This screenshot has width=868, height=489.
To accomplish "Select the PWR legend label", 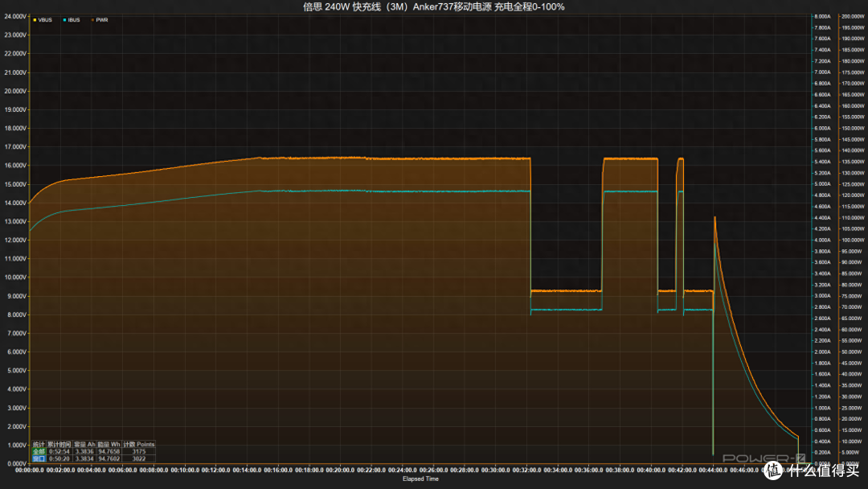I will 102,20.
